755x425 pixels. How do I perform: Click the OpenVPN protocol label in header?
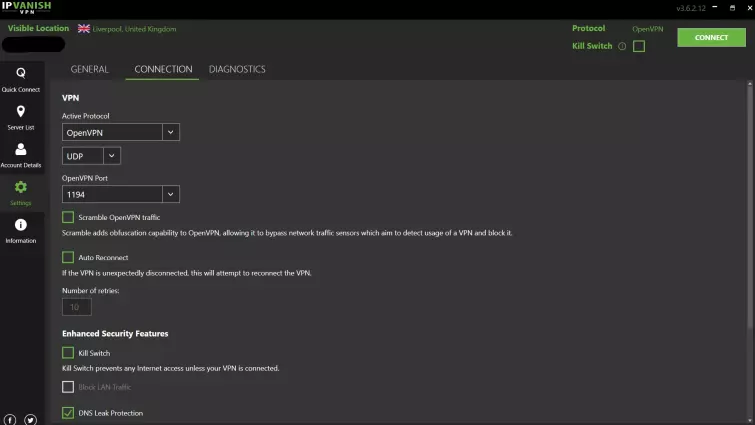point(648,29)
